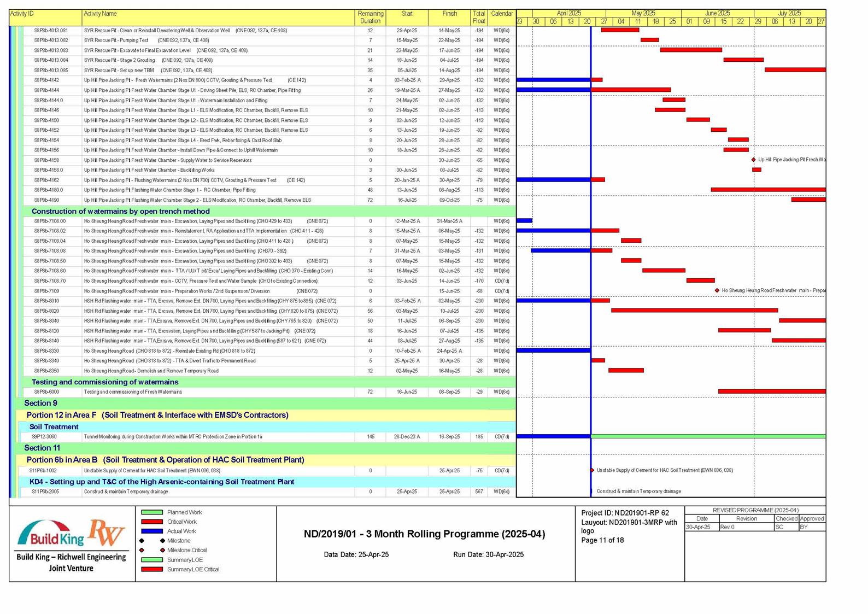Click the May 2025 timescale header
The image size is (868, 614).
pyautogui.click(x=643, y=13)
